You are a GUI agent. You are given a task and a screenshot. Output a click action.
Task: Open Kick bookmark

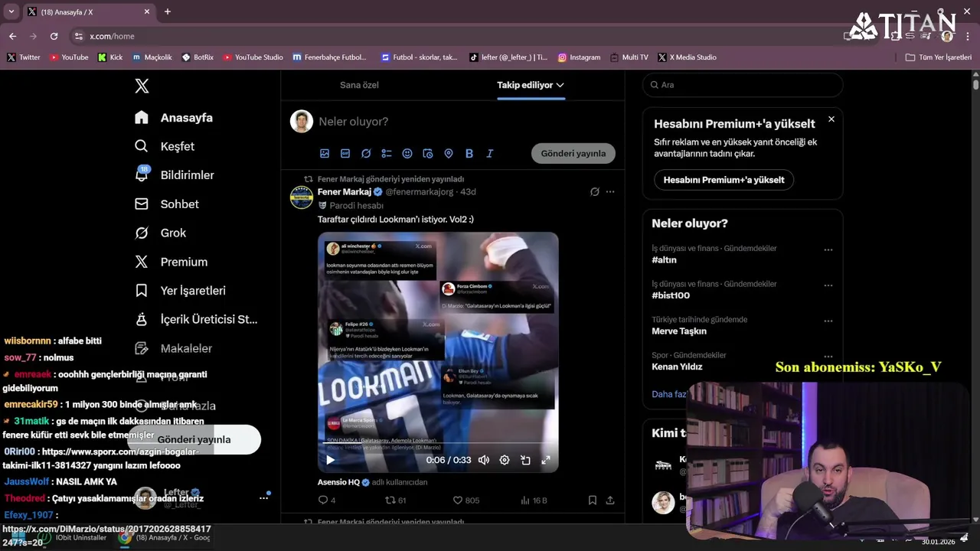click(x=110, y=57)
